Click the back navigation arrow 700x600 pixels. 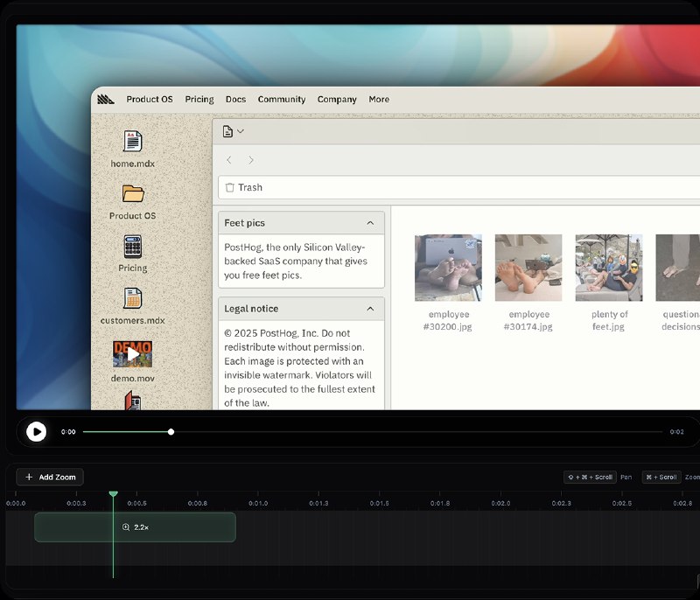229,160
